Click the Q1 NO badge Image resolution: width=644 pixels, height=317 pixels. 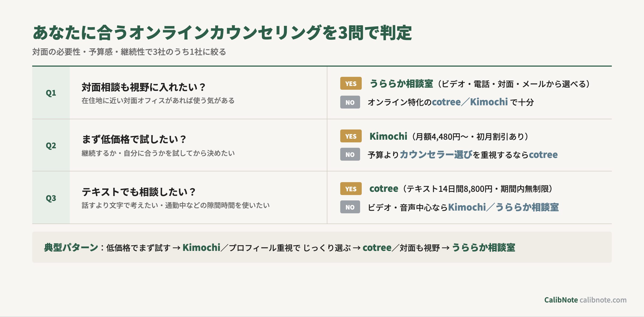pos(350,102)
